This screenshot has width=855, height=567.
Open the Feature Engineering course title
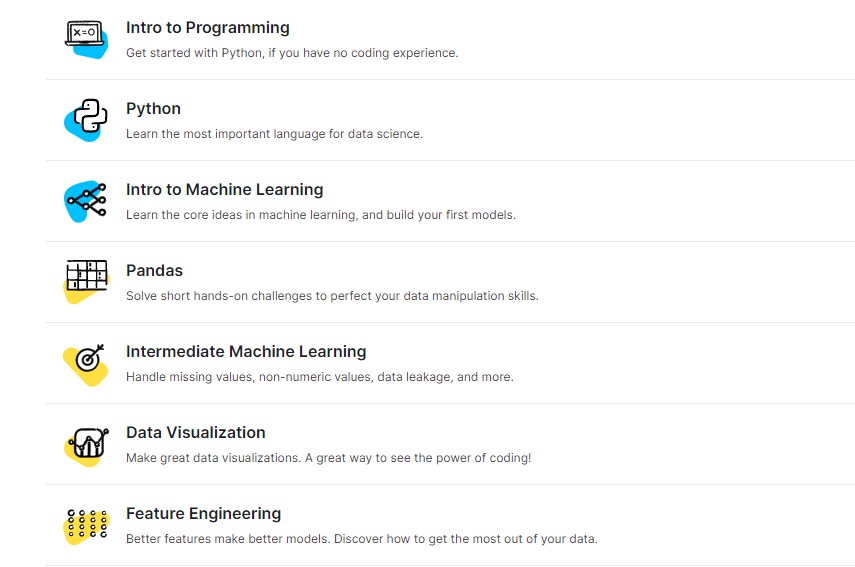tap(203, 514)
